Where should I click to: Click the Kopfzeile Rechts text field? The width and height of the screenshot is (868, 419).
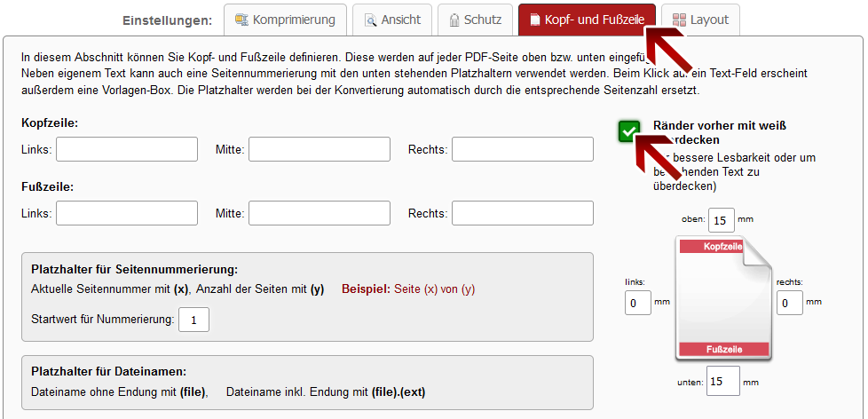tap(523, 149)
